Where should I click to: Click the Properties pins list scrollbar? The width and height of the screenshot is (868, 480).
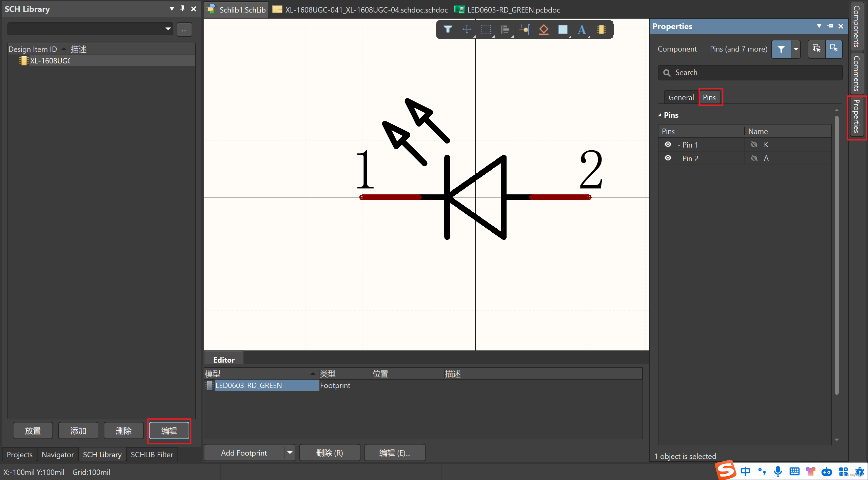click(x=837, y=254)
